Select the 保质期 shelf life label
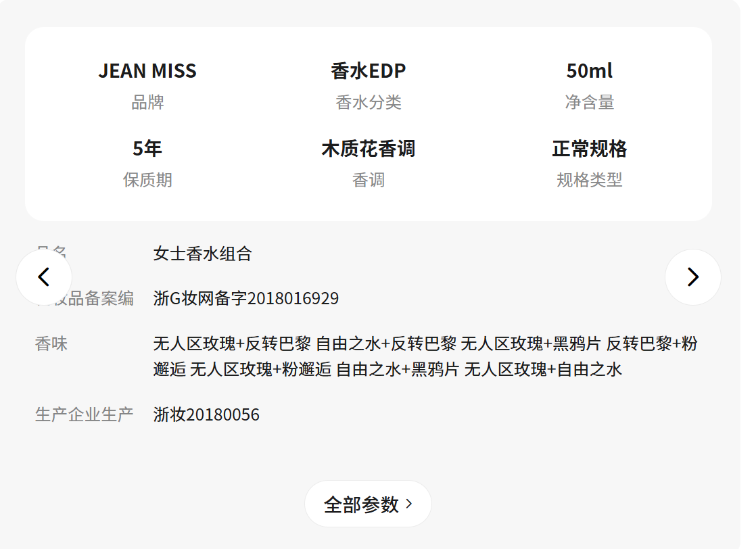756x549 pixels. tap(147, 180)
